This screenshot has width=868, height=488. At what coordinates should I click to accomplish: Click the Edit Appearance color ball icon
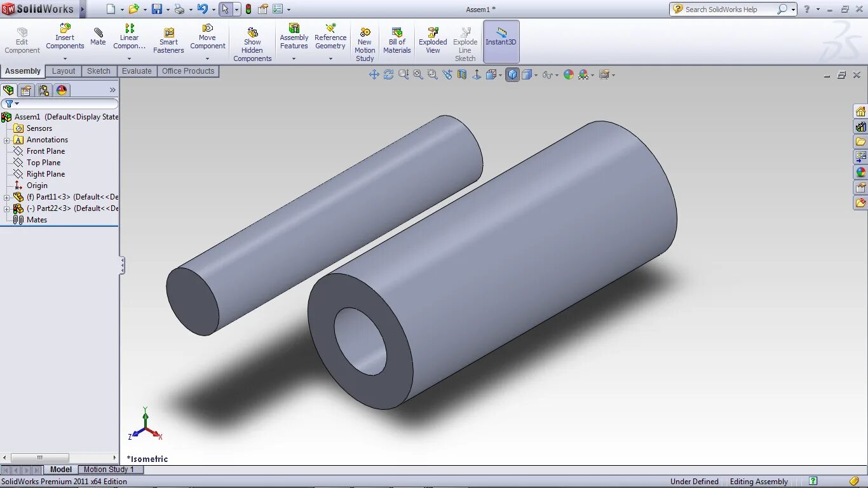[569, 74]
